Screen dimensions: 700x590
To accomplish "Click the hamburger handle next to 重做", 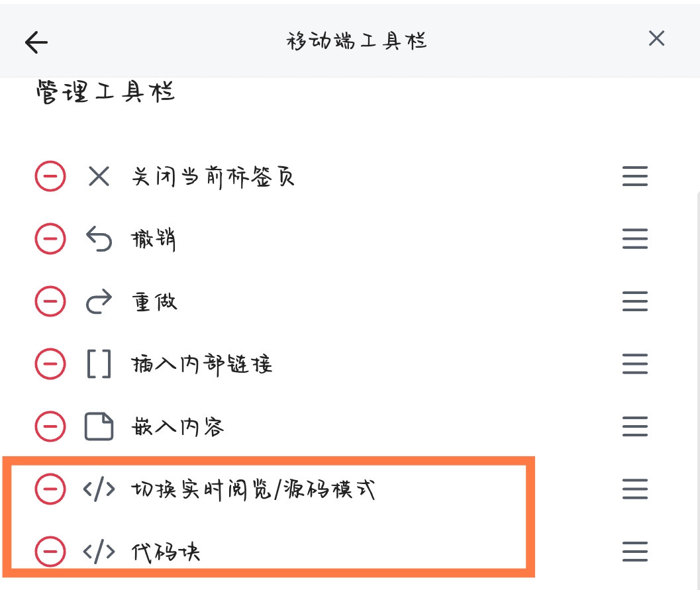I will click(x=635, y=301).
